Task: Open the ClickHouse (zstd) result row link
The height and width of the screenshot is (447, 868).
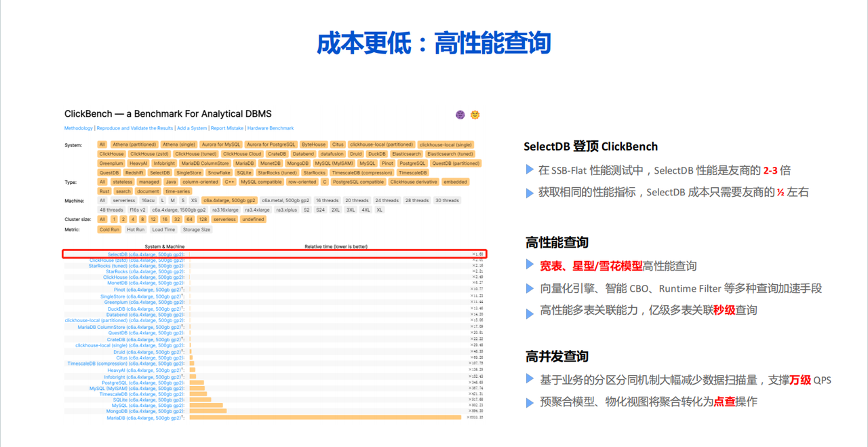Action: (x=136, y=260)
